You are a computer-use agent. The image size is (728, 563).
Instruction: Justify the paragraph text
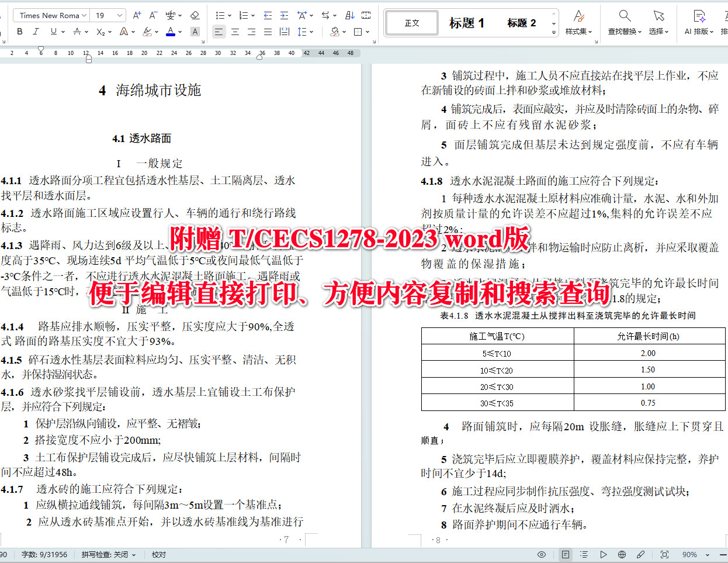tap(268, 32)
